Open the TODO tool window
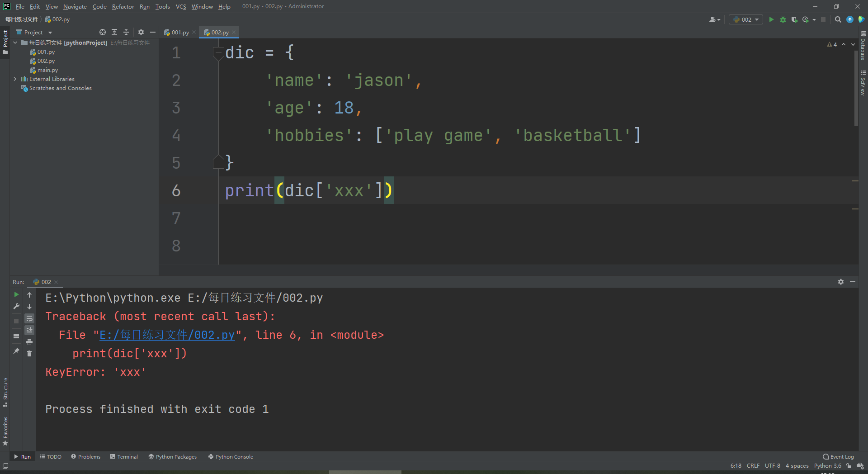 (x=51, y=457)
